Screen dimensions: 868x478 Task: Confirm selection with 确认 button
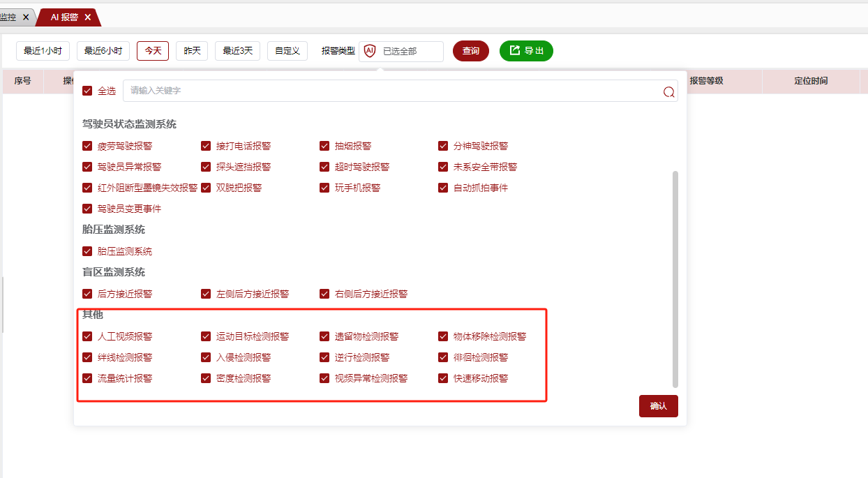coord(658,406)
